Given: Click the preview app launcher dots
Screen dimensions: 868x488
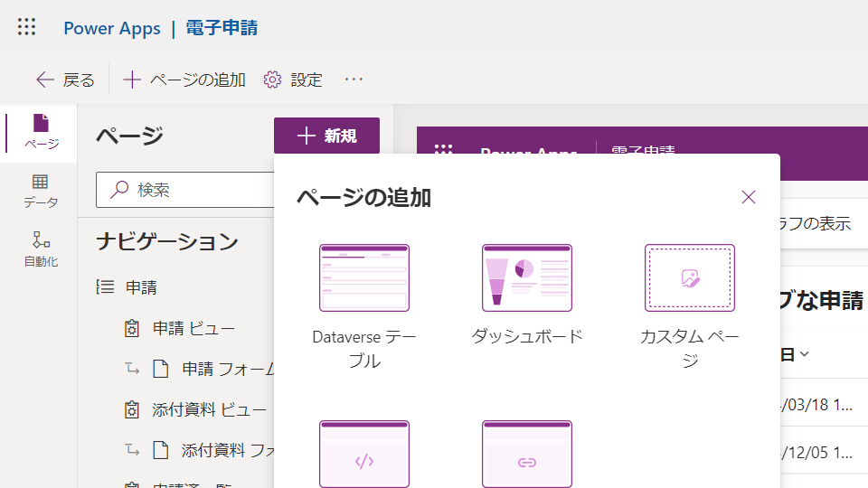Looking at the screenshot, I should 443,149.
